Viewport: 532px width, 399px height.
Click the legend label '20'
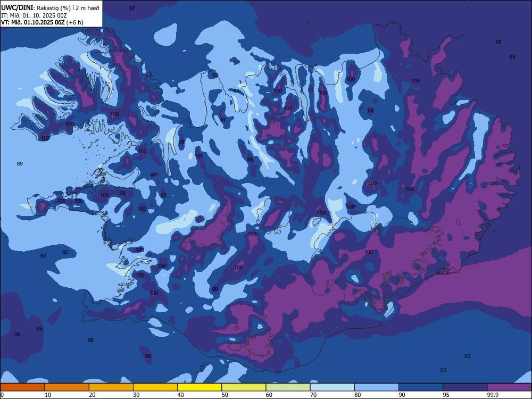tap(92, 395)
